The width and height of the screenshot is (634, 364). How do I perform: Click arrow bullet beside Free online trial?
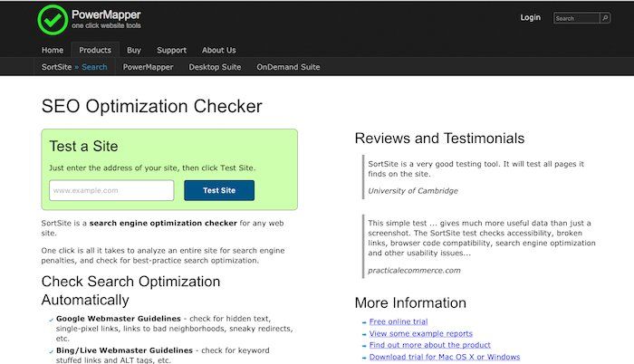[364, 322]
